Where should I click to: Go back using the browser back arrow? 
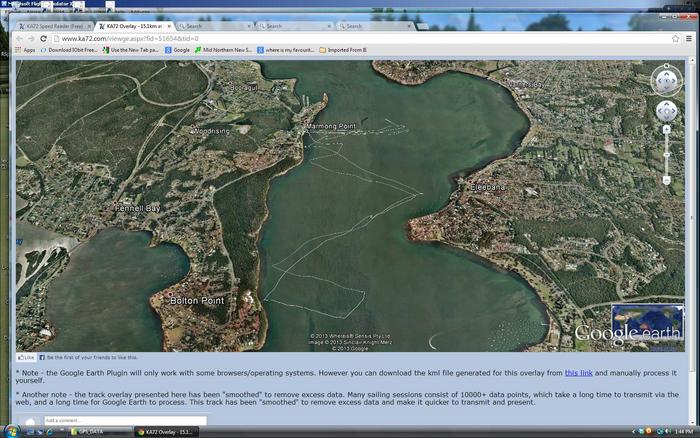pyautogui.click(x=19, y=39)
